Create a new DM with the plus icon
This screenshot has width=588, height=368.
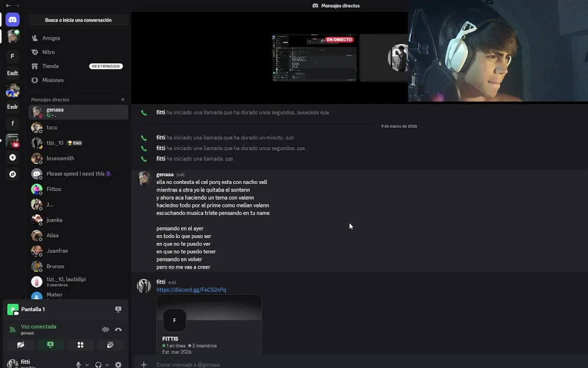pos(122,100)
